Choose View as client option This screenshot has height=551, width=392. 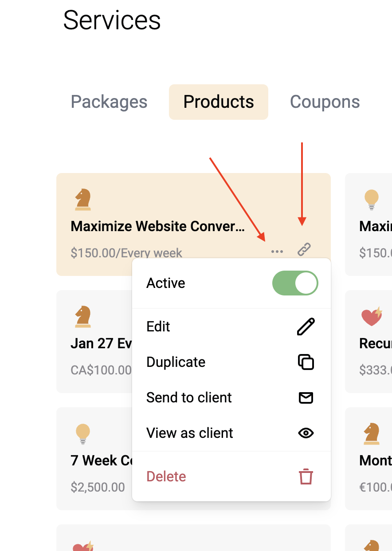[x=231, y=433]
